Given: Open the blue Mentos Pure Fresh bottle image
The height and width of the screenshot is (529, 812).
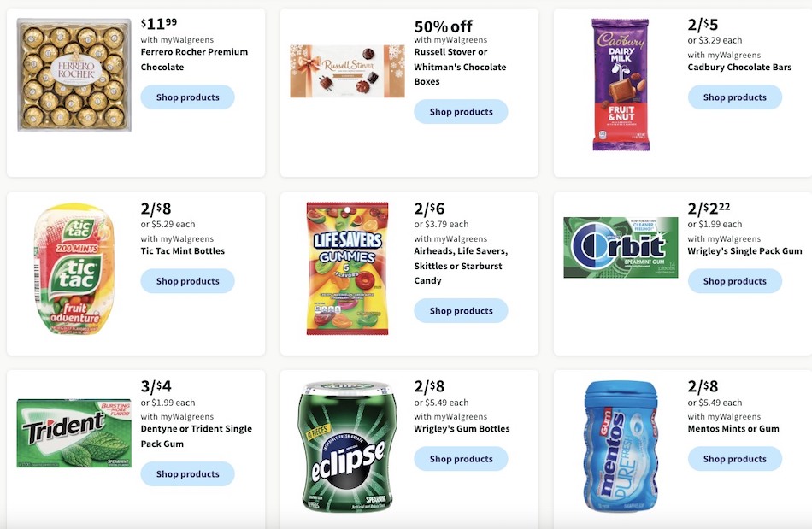Looking at the screenshot, I should 620,449.
